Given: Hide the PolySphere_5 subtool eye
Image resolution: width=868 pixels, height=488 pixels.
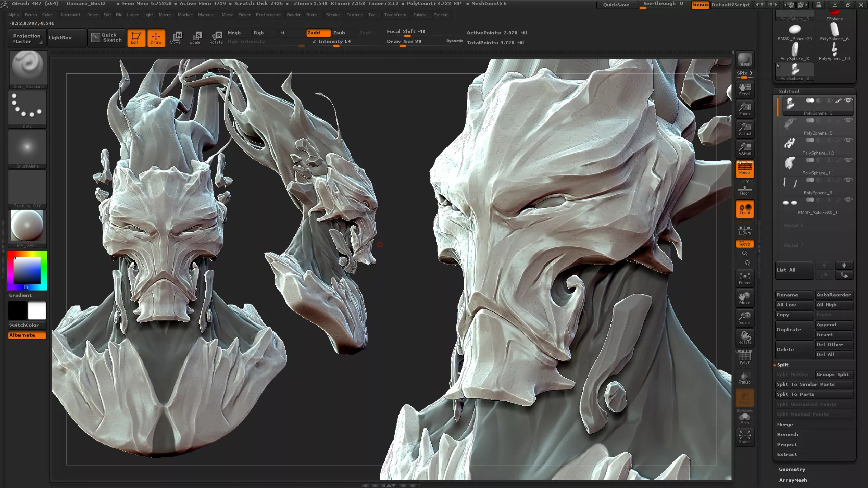Looking at the screenshot, I should click(x=848, y=120).
